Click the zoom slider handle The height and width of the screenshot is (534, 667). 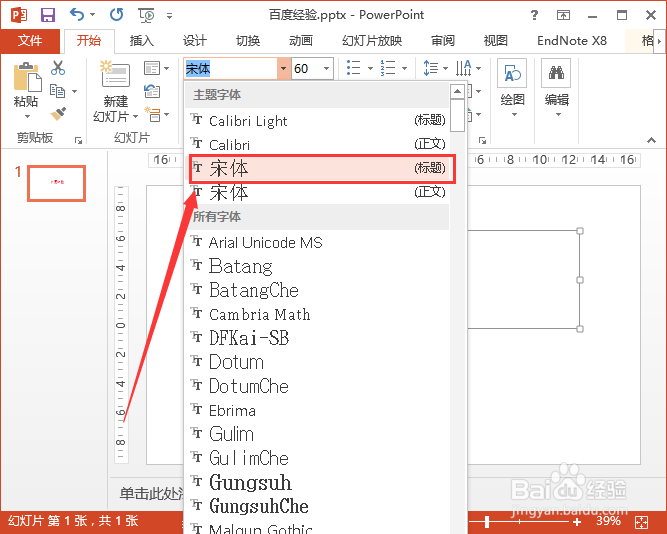click(x=487, y=522)
